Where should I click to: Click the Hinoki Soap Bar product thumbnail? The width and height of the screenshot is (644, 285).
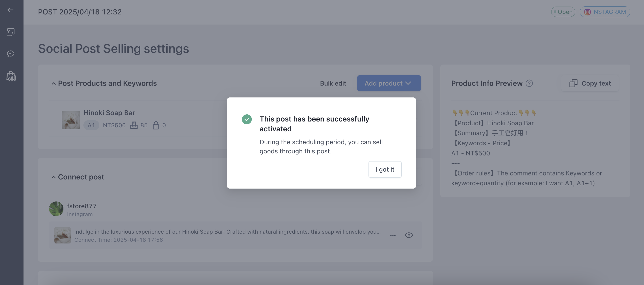pos(71,120)
